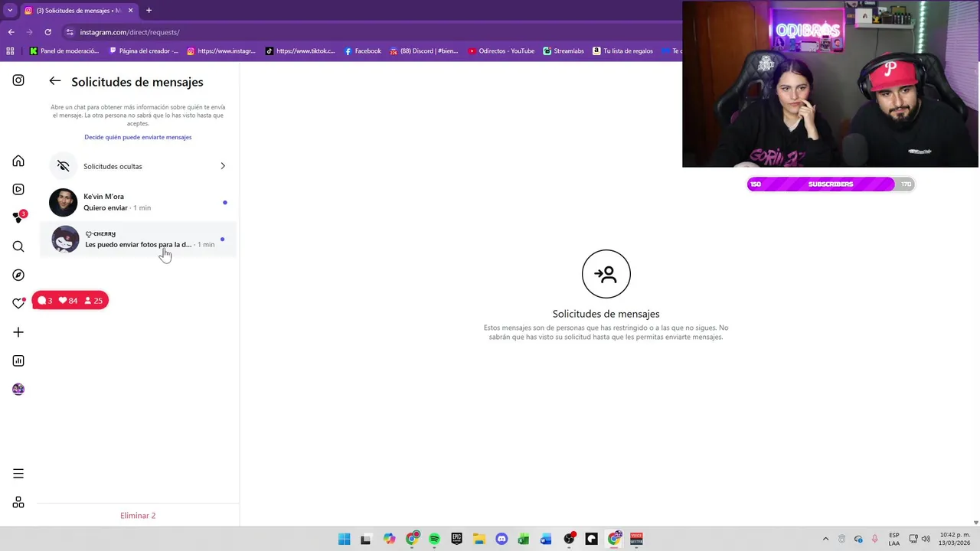Open the instagram URL bookmark
The image size is (980, 551).
pos(222,51)
